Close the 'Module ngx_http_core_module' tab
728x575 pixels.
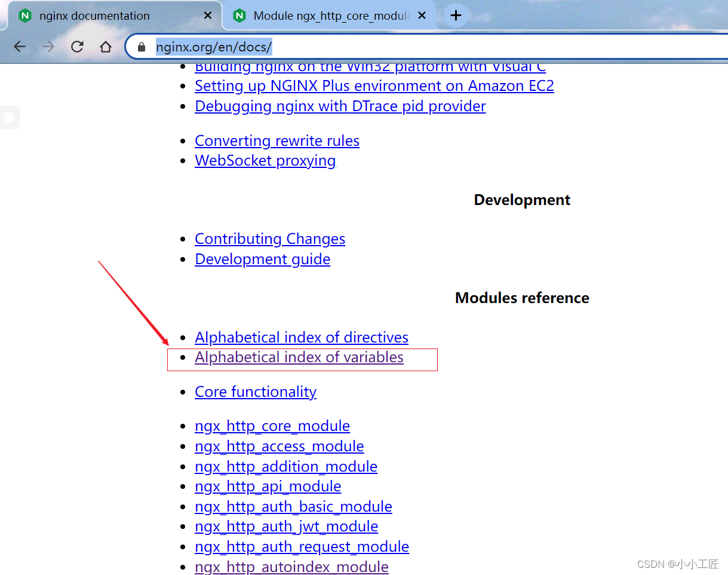(x=422, y=16)
